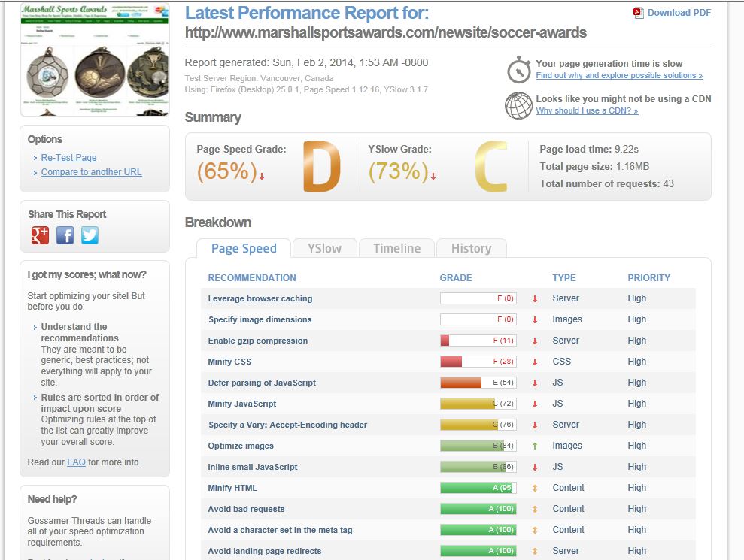Image resolution: width=744 pixels, height=560 pixels.
Task: Click the globe CDN icon
Action: (x=518, y=105)
